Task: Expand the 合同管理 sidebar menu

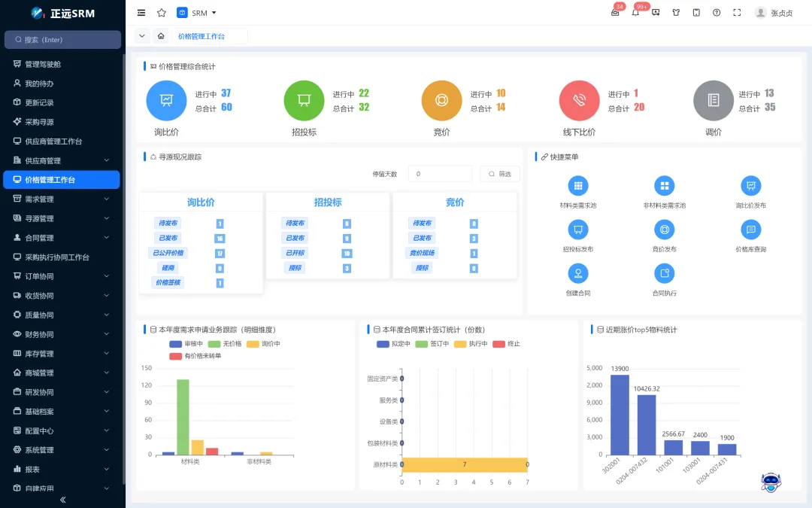Action: 62,238
